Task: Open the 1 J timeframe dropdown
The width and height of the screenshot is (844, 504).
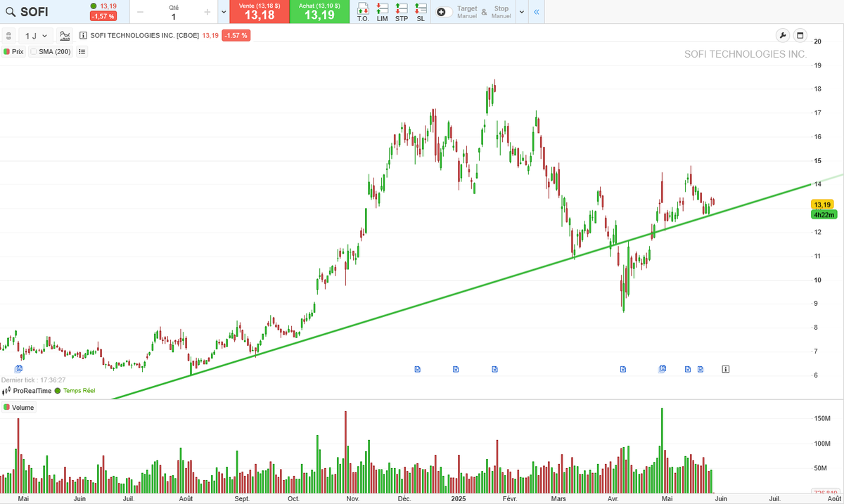Action: point(36,35)
